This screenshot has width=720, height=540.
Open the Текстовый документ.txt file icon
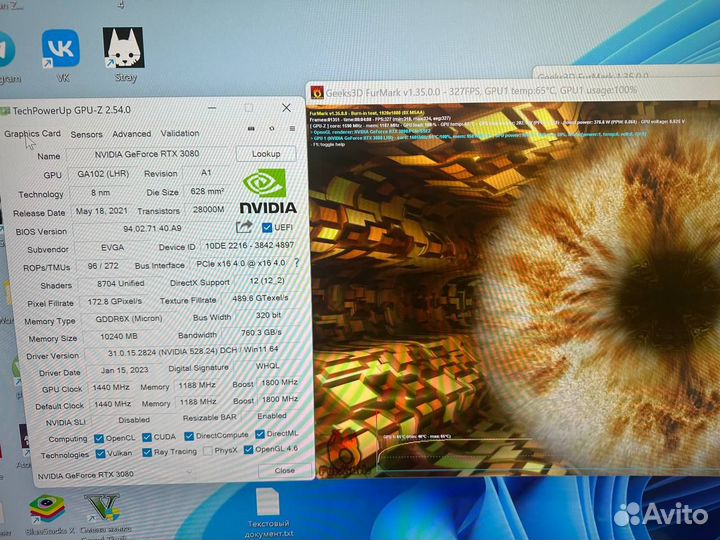[x=268, y=502]
